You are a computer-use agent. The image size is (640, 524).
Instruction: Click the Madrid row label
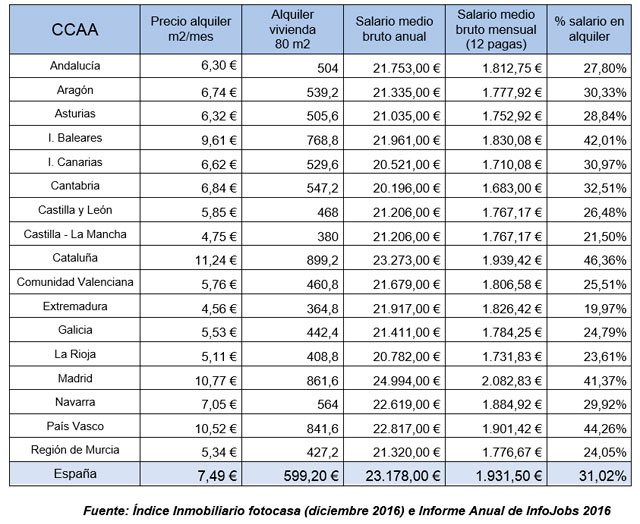(74, 377)
